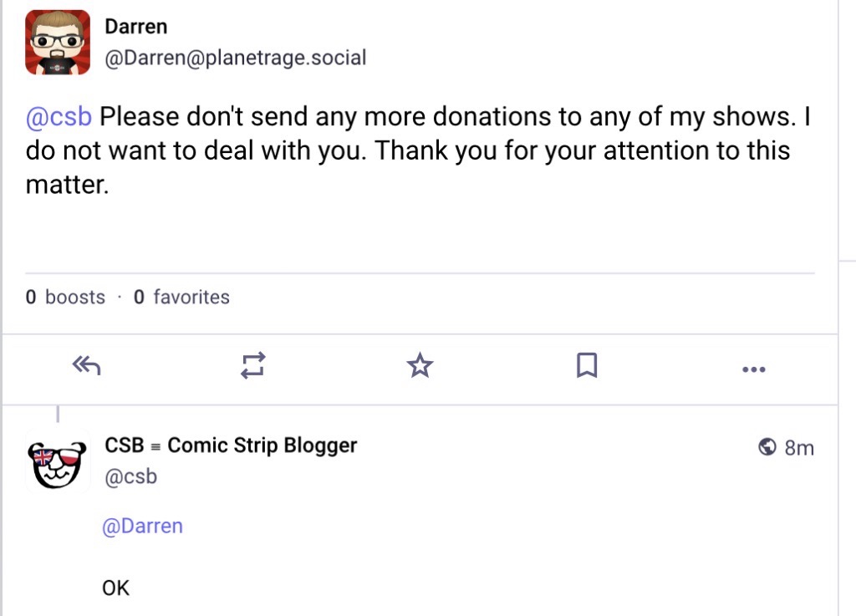Open the three-dots more menu
This screenshot has width=856, height=616.
tap(753, 369)
